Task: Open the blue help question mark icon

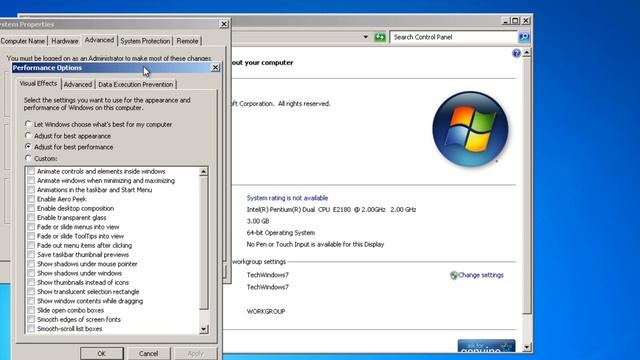Action: pos(516,53)
